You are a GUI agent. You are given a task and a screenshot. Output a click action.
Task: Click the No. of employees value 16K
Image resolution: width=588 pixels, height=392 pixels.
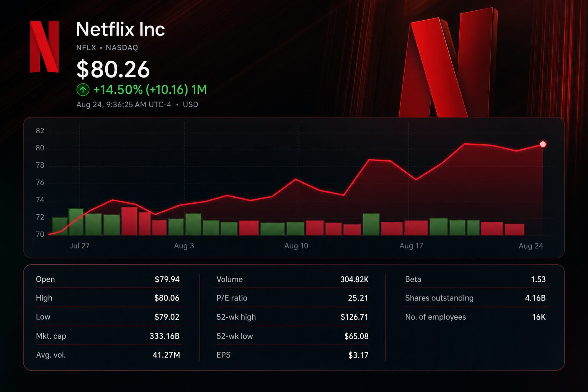pyautogui.click(x=539, y=317)
